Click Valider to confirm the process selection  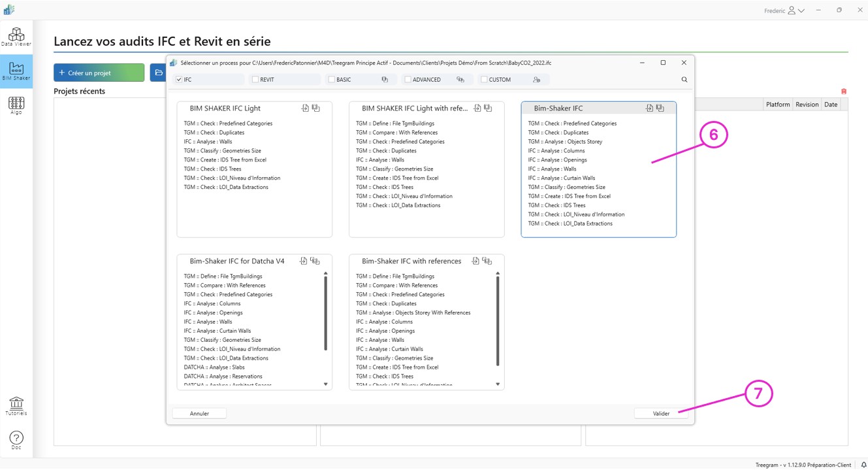coord(660,412)
